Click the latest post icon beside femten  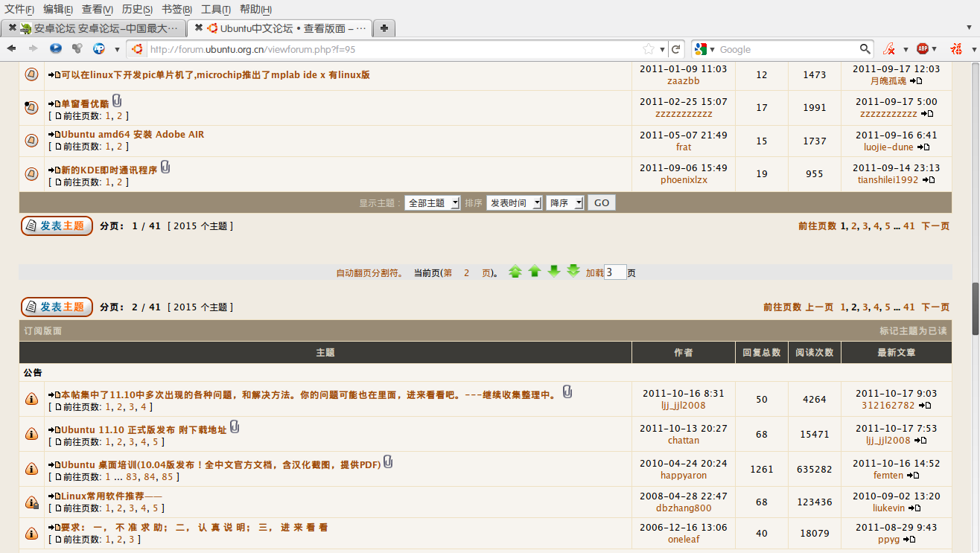point(913,476)
